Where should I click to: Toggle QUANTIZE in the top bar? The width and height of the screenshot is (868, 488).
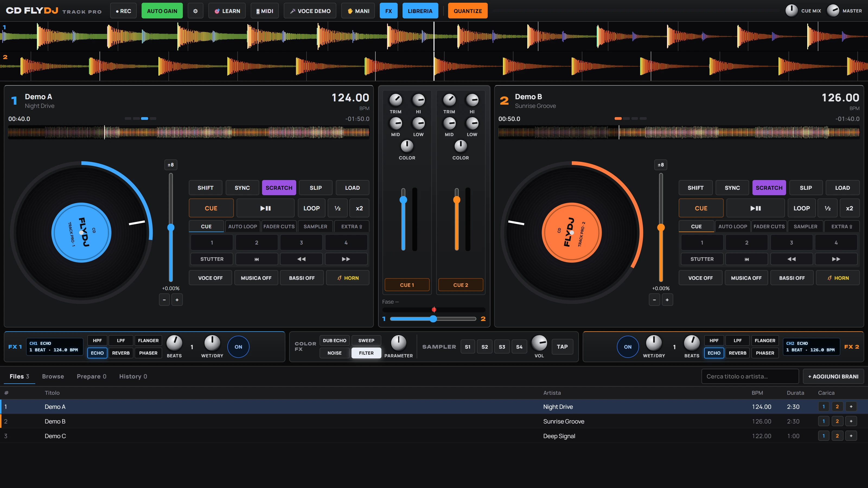coord(468,11)
